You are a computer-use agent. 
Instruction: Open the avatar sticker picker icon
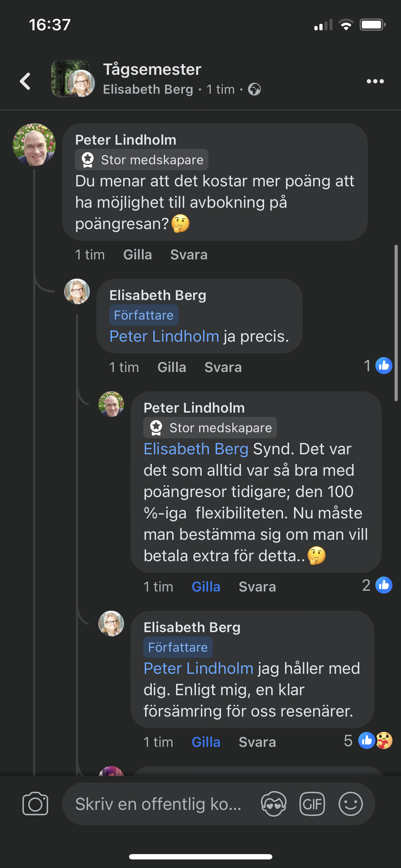coord(274,804)
